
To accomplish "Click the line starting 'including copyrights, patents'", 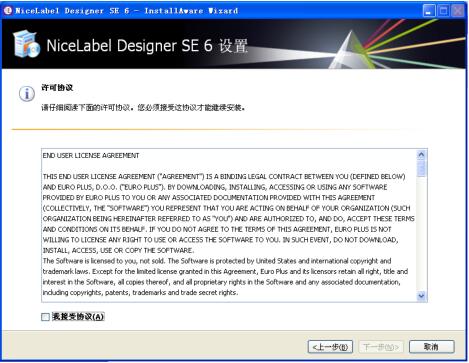I will point(140,293).
